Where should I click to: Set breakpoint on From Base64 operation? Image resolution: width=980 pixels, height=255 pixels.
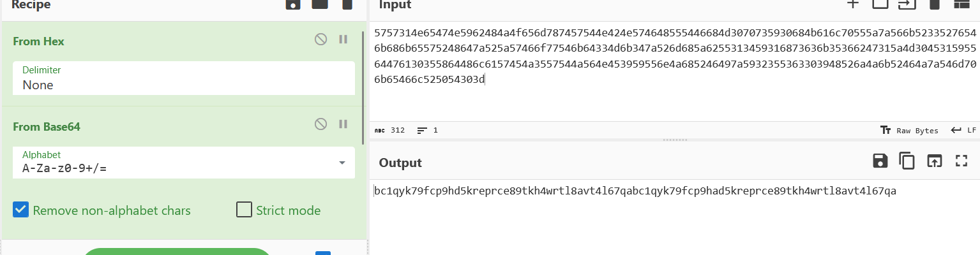(x=343, y=124)
